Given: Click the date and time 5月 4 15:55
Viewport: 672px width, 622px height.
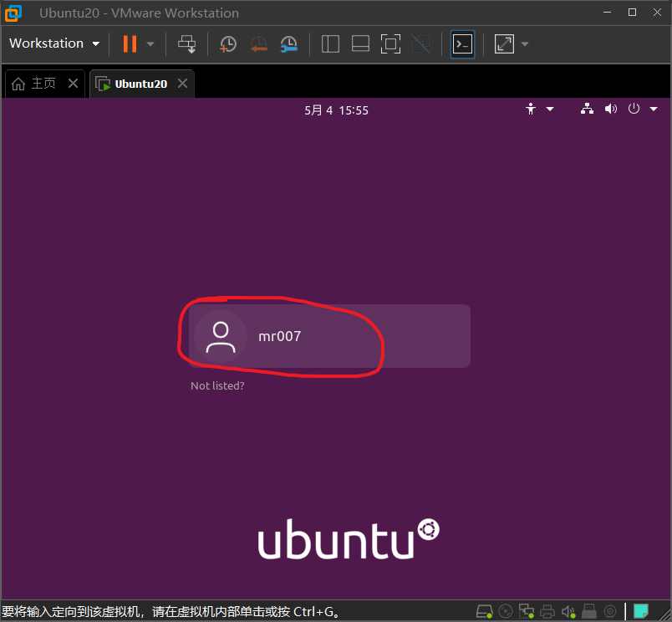Looking at the screenshot, I should tap(337, 110).
